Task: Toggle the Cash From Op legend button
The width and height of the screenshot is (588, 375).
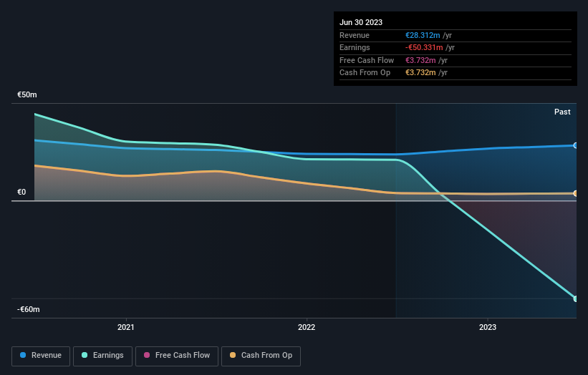Action: tap(261, 356)
